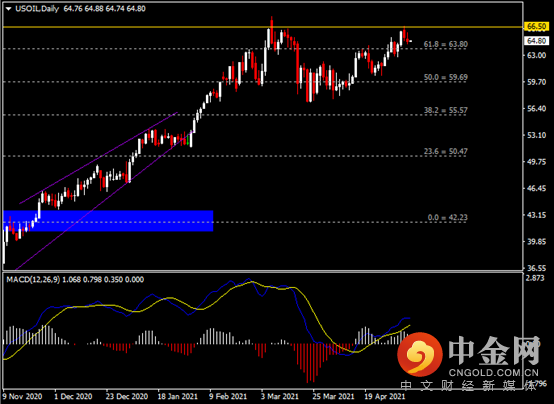Viewport: 554px width, 404px height.
Task: Select the upper purple channel trendline
Action: tap(98, 158)
